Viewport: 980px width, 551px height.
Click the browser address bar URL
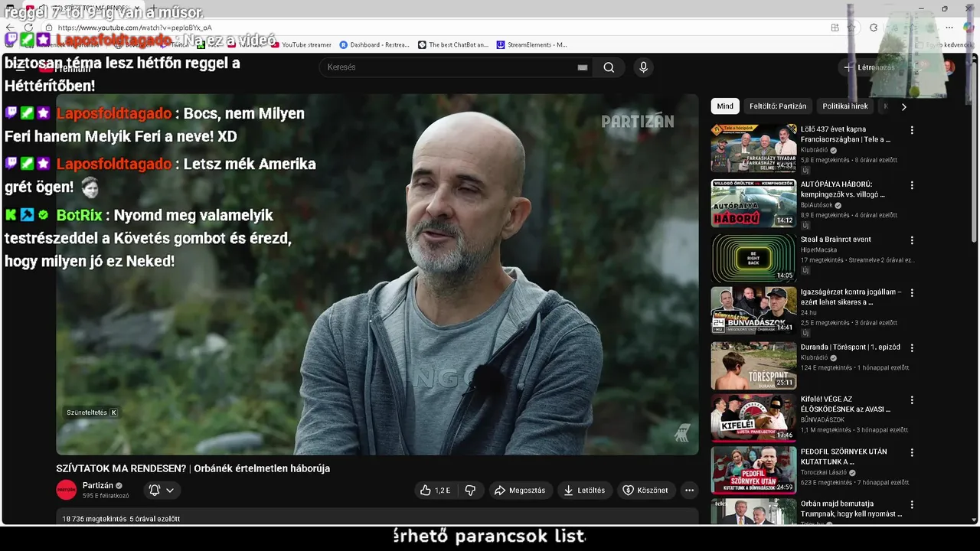click(135, 28)
